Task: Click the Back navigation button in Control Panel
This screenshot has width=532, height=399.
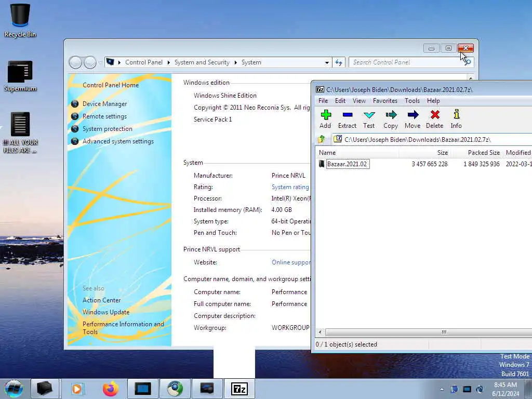Action: (x=76, y=62)
